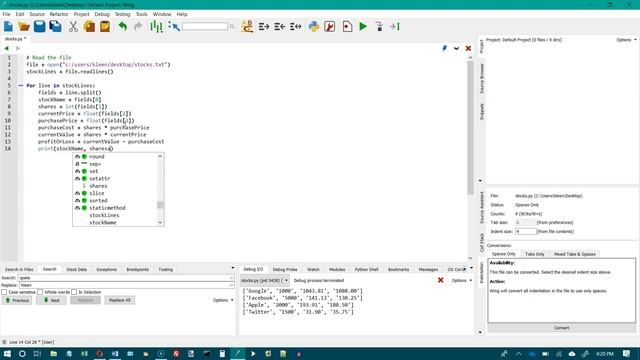The height and width of the screenshot is (360, 640).
Task: Go back with the editor's green left arrow
Action: point(6,48)
